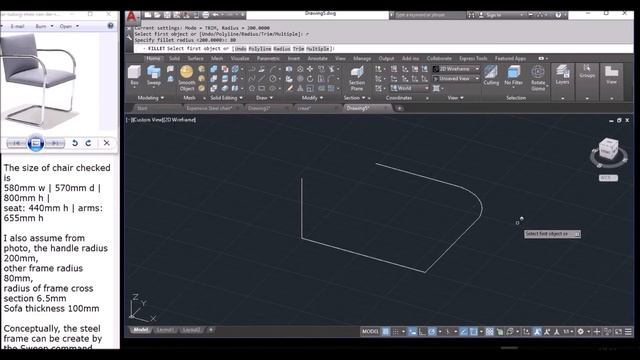The width and height of the screenshot is (640, 360).
Task: Open the View panel button
Action: click(x=611, y=75)
